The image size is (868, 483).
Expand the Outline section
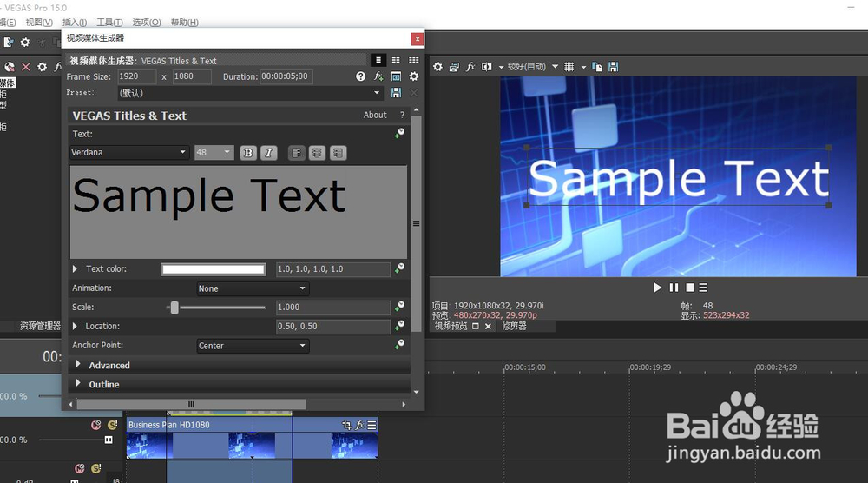(x=78, y=383)
